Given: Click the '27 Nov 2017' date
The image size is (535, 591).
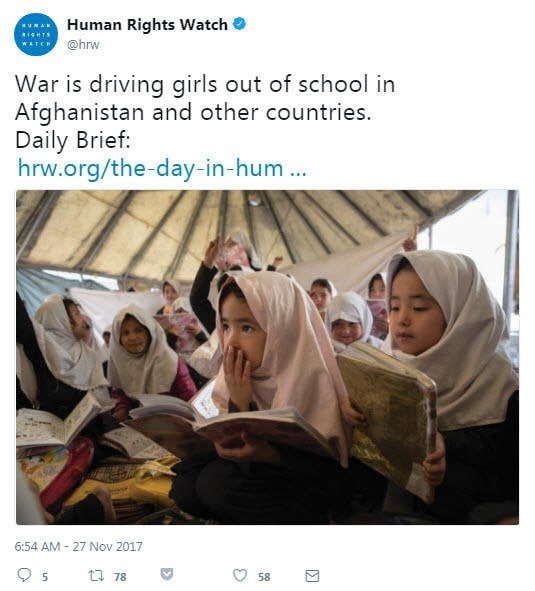Looking at the screenshot, I should (x=107, y=546).
